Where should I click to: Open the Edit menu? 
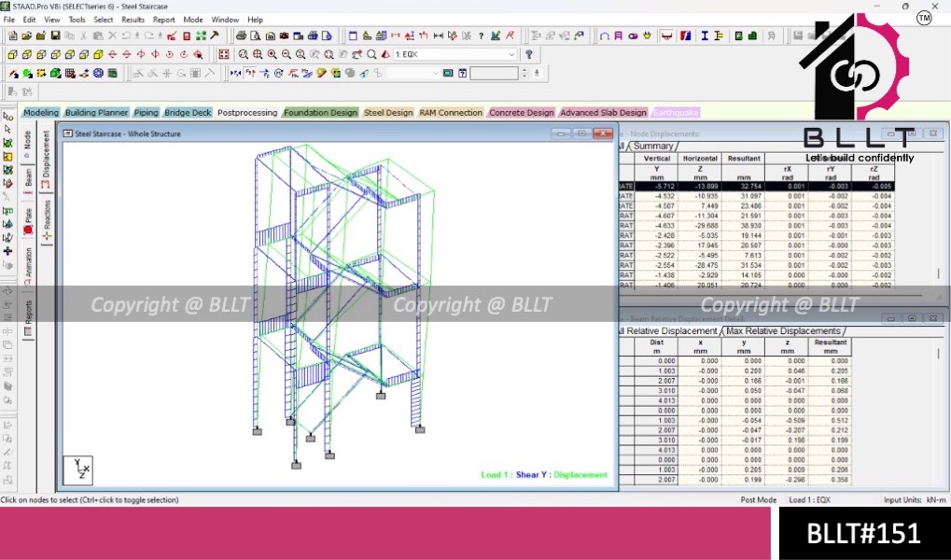(x=29, y=20)
